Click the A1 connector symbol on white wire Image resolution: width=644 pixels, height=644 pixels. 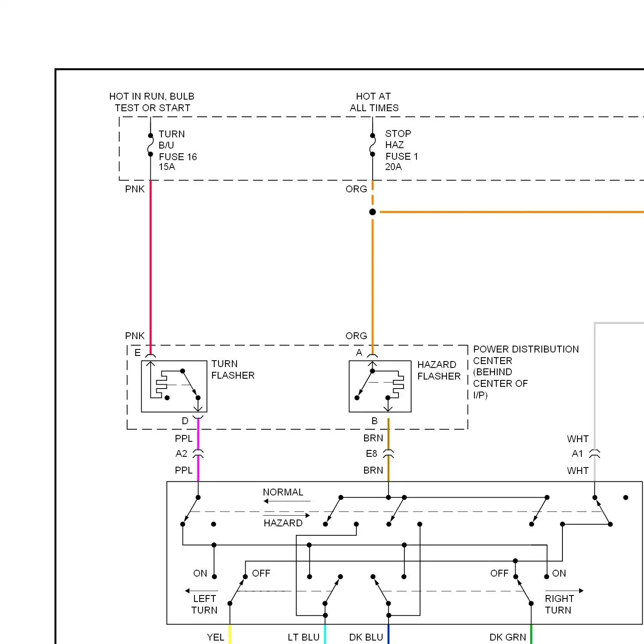[x=595, y=453]
